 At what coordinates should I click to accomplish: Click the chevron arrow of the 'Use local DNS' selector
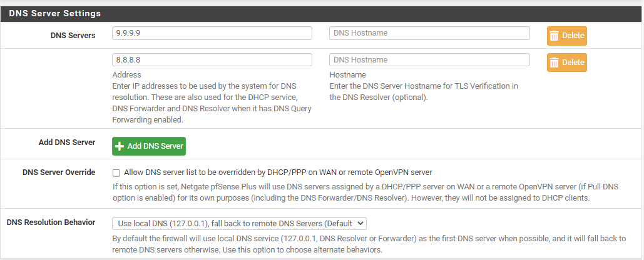360,224
